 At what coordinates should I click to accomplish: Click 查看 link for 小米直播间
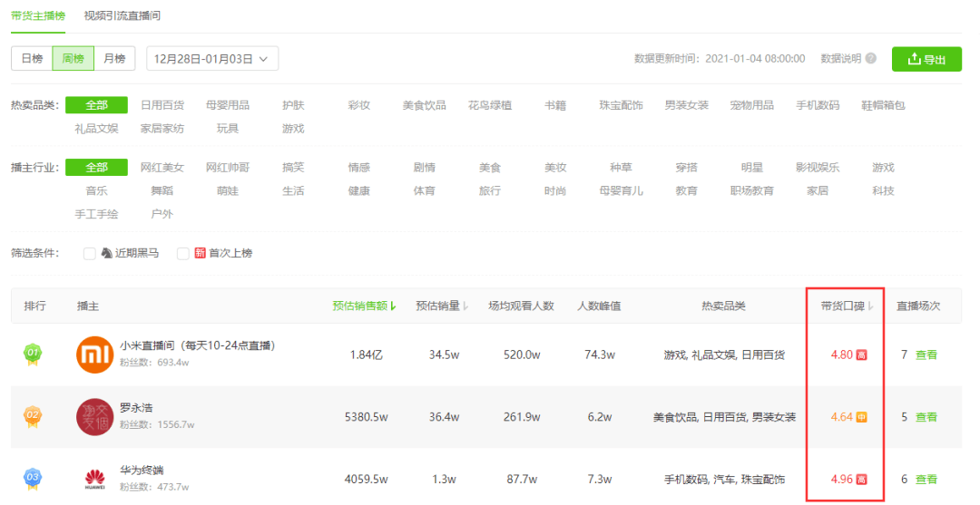(x=926, y=354)
